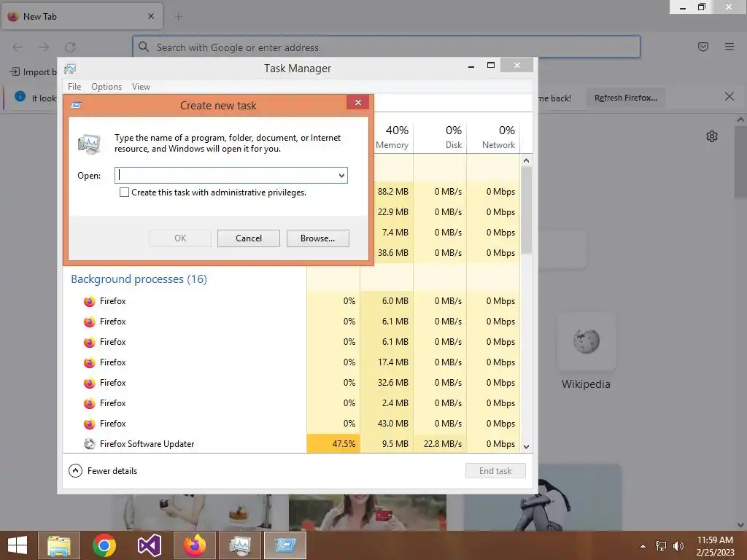747x560 pixels.
Task: Click Cancel in Create new task dialog
Action: click(x=249, y=238)
